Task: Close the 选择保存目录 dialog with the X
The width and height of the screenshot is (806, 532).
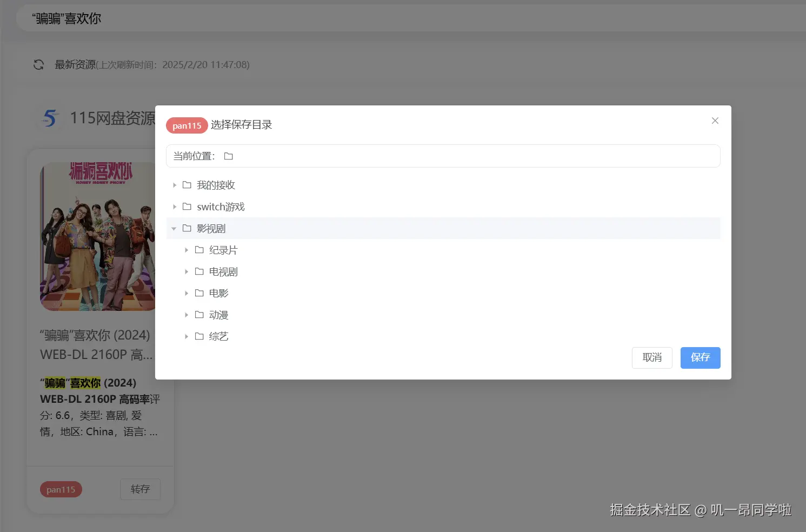Action: point(715,121)
